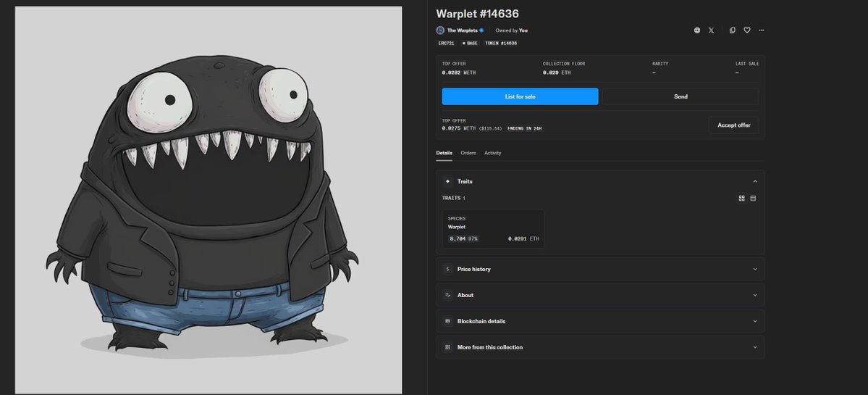Click the copy link icon
This screenshot has width=868, height=395.
point(733,30)
